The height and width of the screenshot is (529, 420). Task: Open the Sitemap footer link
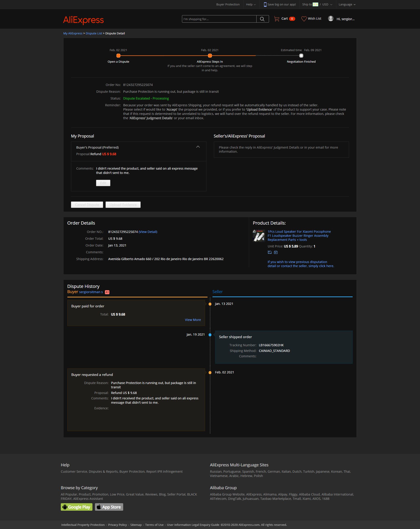(136, 525)
